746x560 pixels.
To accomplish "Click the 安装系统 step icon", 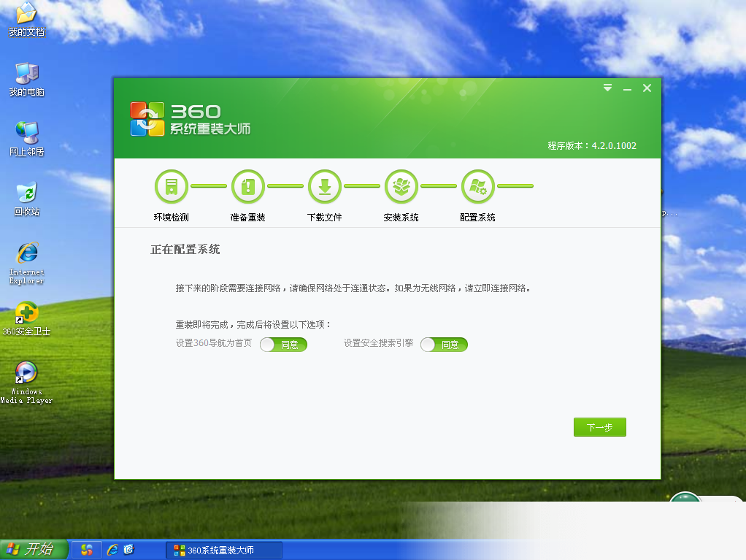I will click(x=401, y=186).
